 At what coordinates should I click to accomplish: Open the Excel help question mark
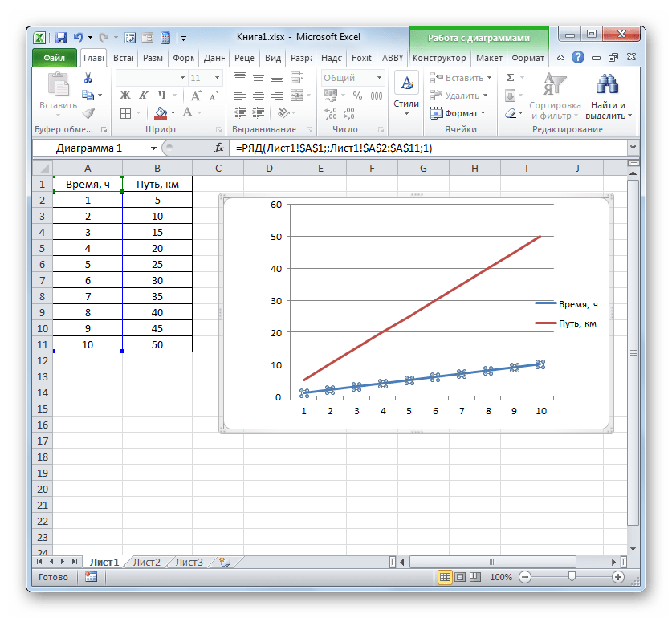click(578, 57)
